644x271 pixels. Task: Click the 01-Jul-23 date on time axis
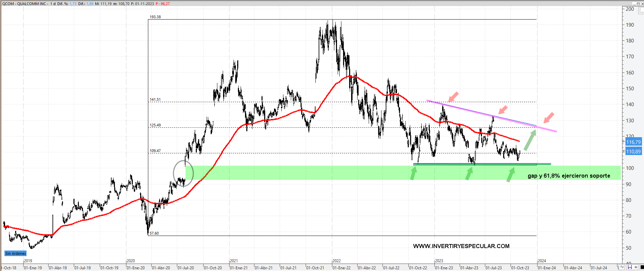point(493,268)
